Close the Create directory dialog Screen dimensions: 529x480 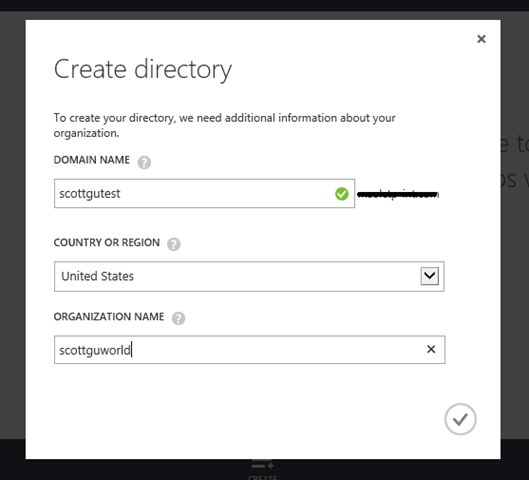pyautogui.click(x=481, y=39)
